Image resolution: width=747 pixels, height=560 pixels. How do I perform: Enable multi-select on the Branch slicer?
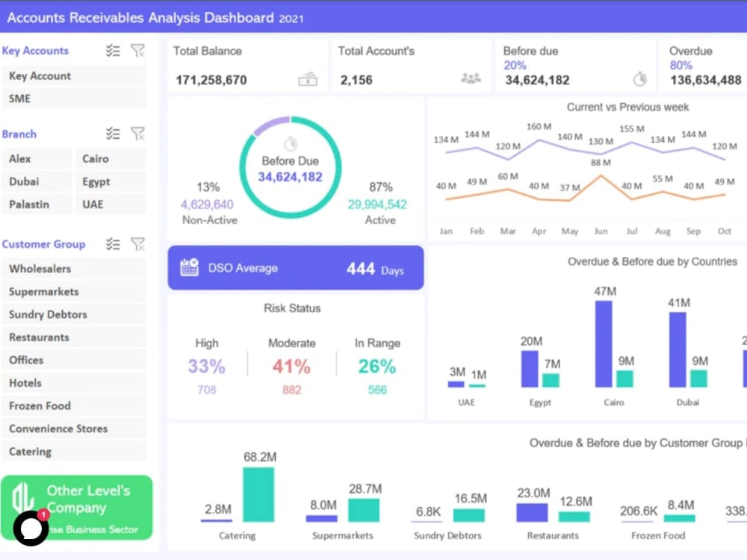click(114, 134)
